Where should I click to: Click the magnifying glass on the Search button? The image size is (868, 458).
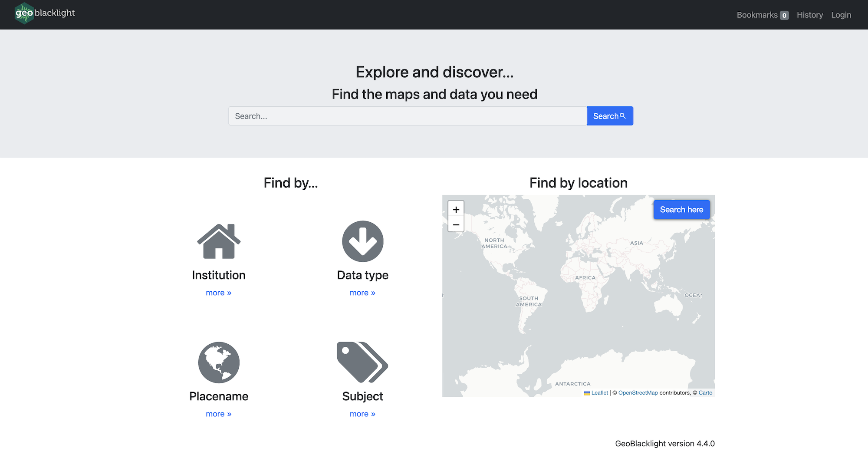[623, 115]
